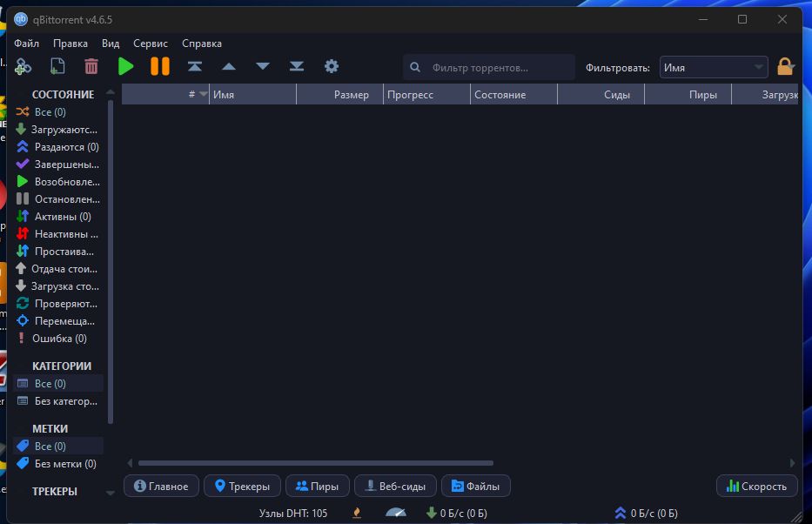Select the Загружаются status filter

point(58,130)
